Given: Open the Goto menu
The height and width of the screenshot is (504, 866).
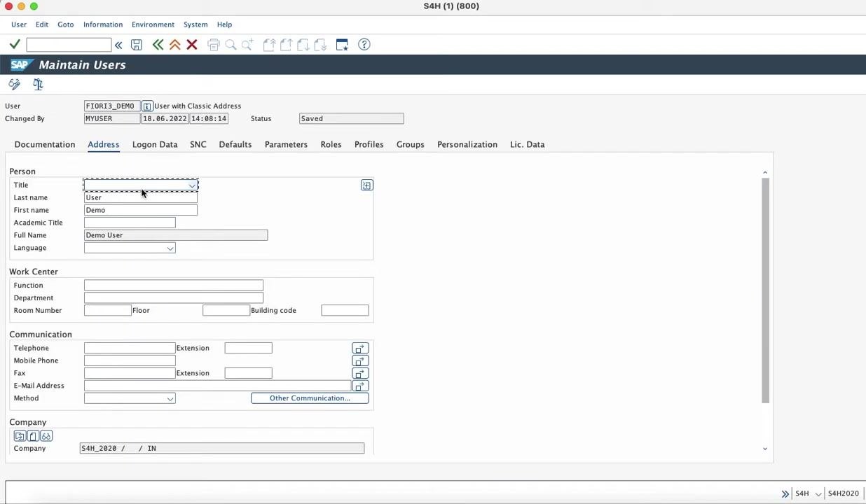Looking at the screenshot, I should pyautogui.click(x=65, y=24).
